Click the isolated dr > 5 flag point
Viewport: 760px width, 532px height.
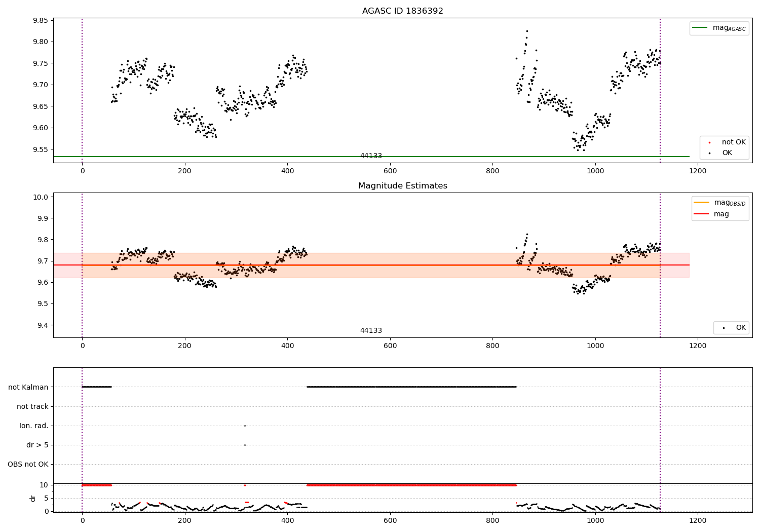245,445
